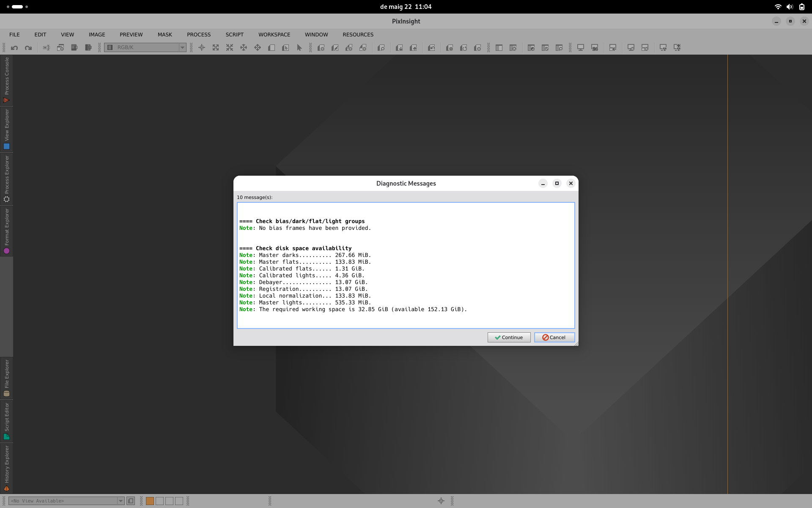This screenshot has width=812, height=508.
Task: Open the Process Explorer side panel
Action: click(x=6, y=179)
